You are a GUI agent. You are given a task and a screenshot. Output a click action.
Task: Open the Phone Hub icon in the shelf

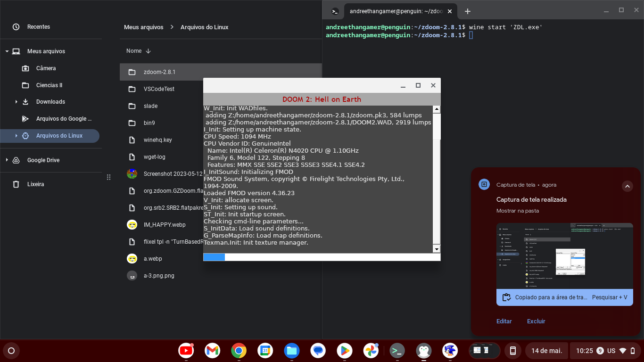513,351
